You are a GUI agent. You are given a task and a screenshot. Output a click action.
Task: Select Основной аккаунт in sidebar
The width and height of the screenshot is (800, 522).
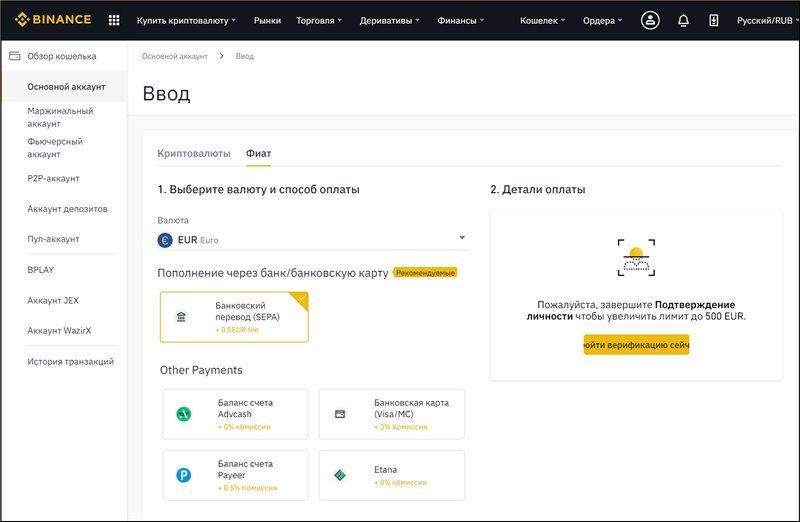[x=66, y=87]
